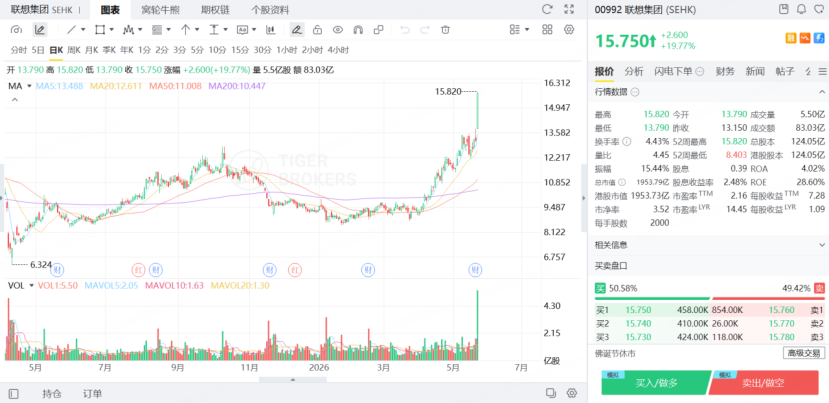The height and width of the screenshot is (403, 829).
Task: Click the 买1 price 15.750 row
Action: [x=652, y=310]
